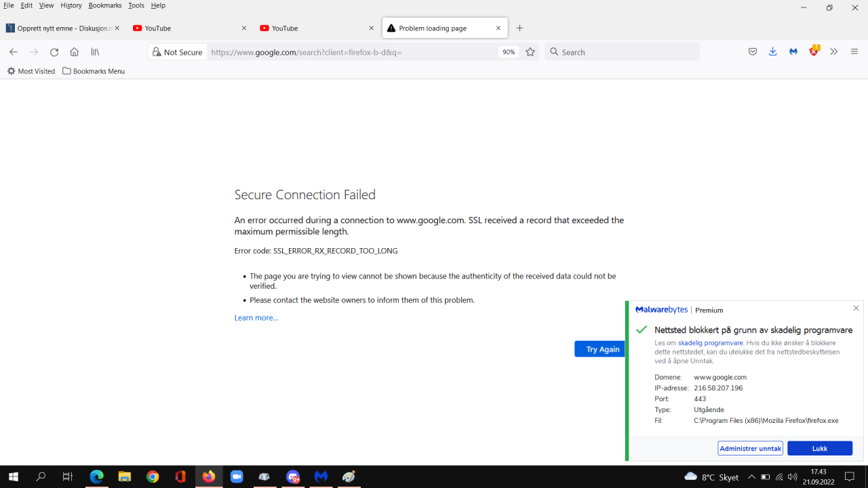The height and width of the screenshot is (488, 868).
Task: Click the battery status tray icon
Action: [766, 477]
